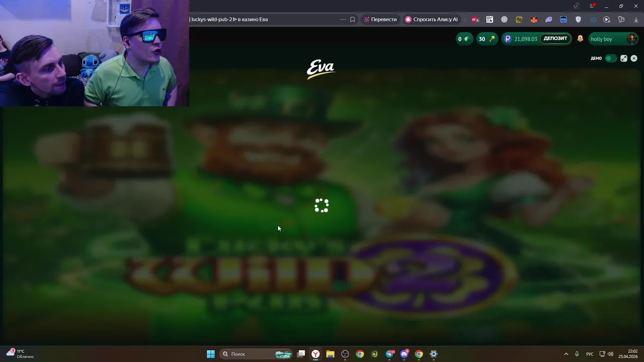This screenshot has height=362, width=644.
Task: Open the red AE extension icon
Action: click(475, 19)
